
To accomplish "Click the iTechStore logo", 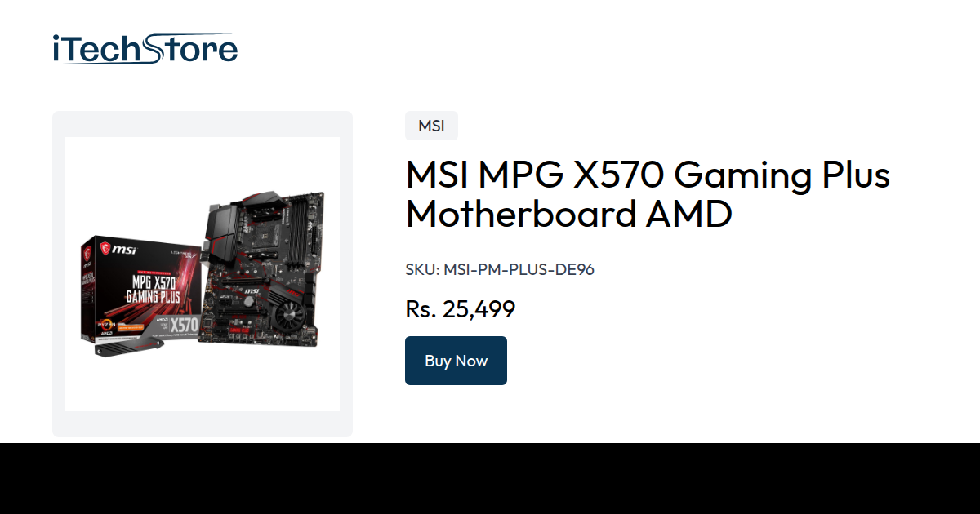I will pos(145,49).
